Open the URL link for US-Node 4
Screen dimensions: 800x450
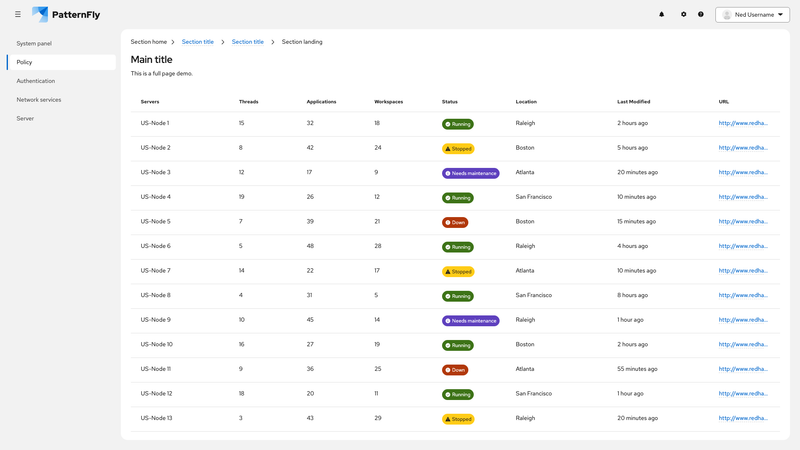pos(743,197)
